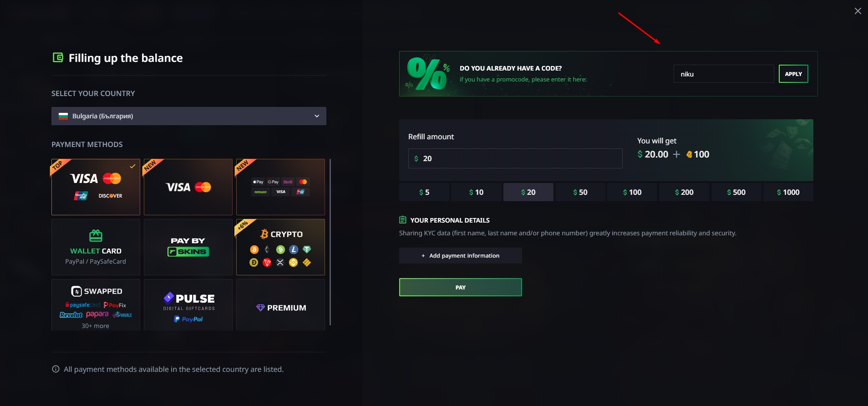Select the $5 refill amount
The width and height of the screenshot is (868, 406).
[x=424, y=192]
